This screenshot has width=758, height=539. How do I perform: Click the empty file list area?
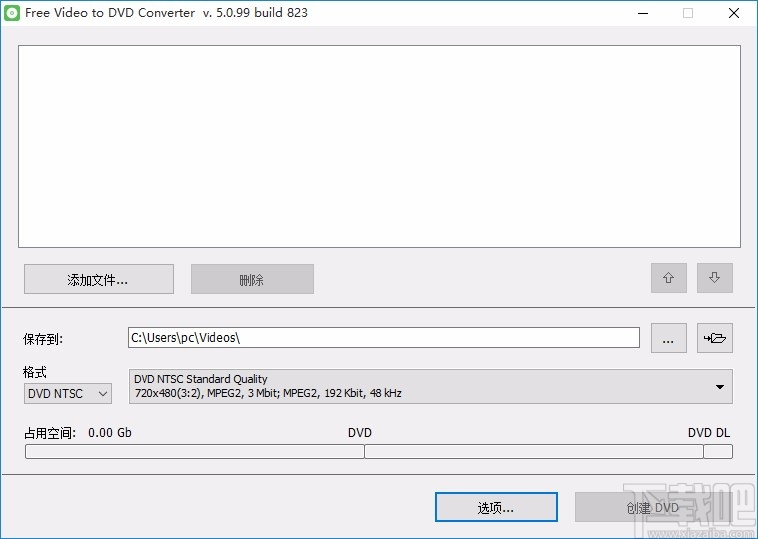(379, 146)
